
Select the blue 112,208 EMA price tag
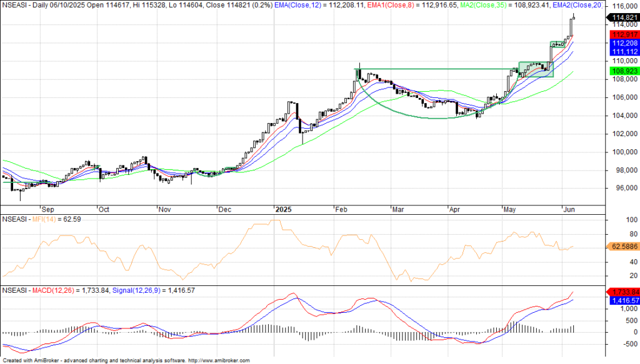(622, 44)
